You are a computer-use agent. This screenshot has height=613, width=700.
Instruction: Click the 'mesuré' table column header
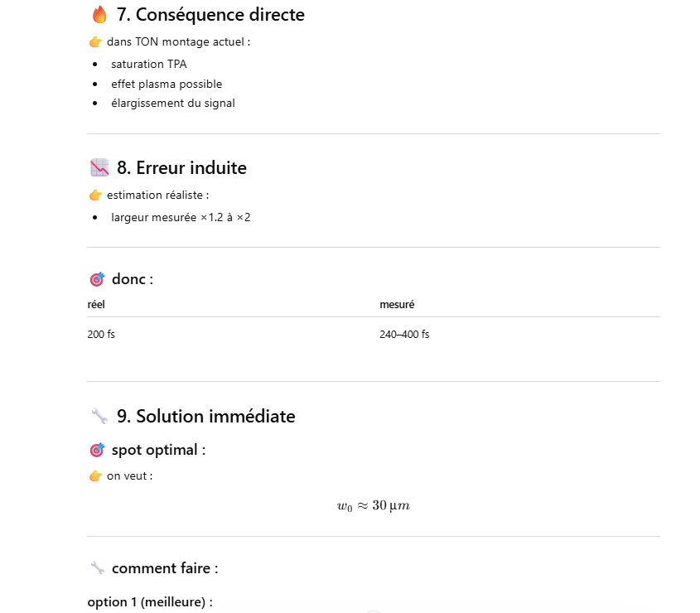[397, 305]
